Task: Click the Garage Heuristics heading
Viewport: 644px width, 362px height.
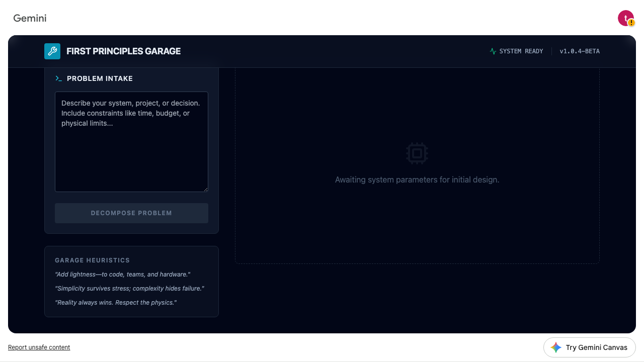Action: (92, 260)
